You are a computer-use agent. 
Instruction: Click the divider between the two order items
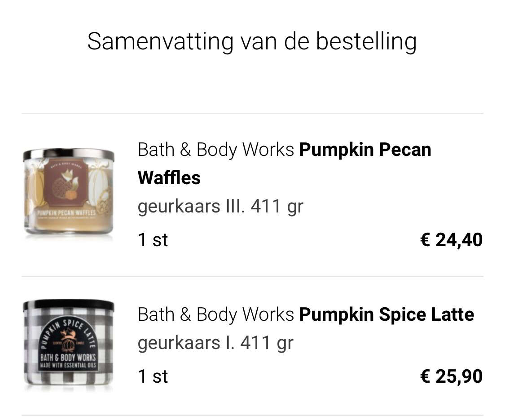[x=252, y=276]
